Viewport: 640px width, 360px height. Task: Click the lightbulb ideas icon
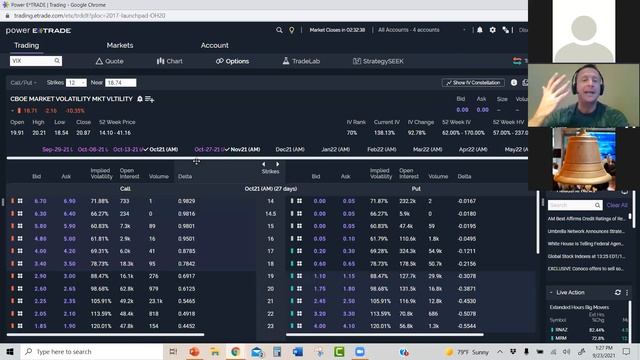tap(291, 30)
